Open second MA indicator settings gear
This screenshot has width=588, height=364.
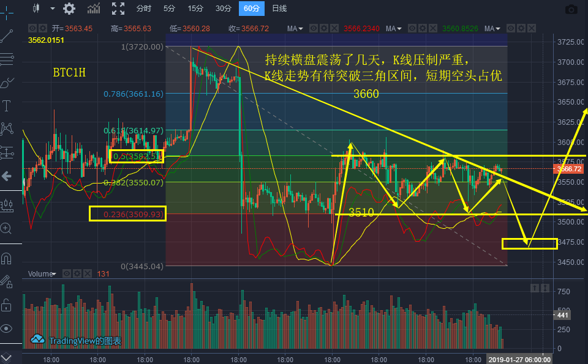point(423,28)
